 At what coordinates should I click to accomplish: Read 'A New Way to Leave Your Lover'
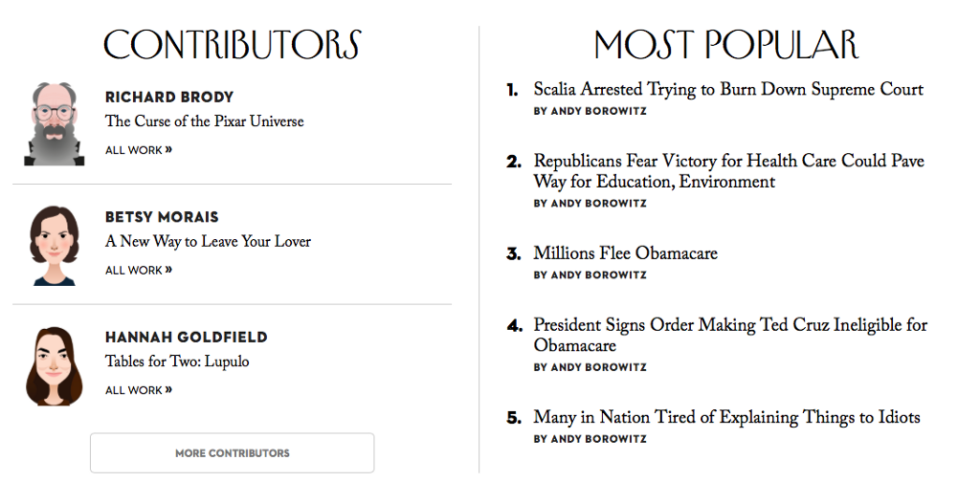pyautogui.click(x=208, y=242)
